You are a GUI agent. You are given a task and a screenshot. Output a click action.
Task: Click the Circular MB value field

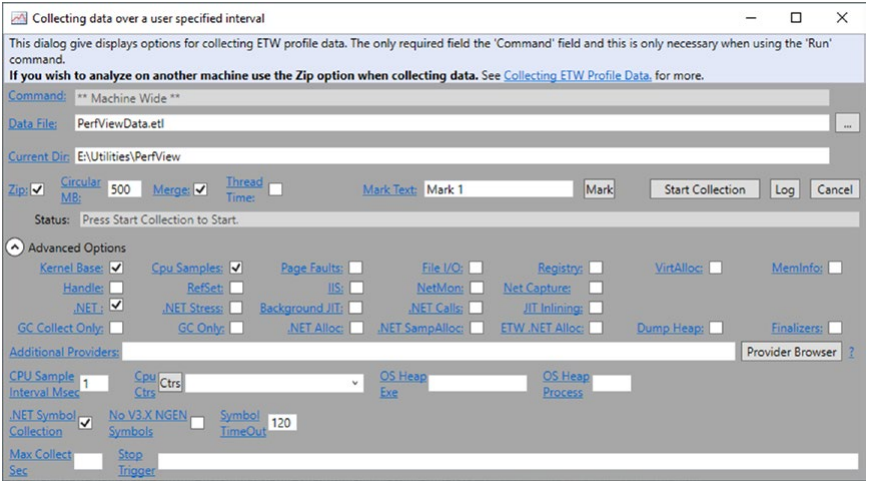(x=124, y=190)
